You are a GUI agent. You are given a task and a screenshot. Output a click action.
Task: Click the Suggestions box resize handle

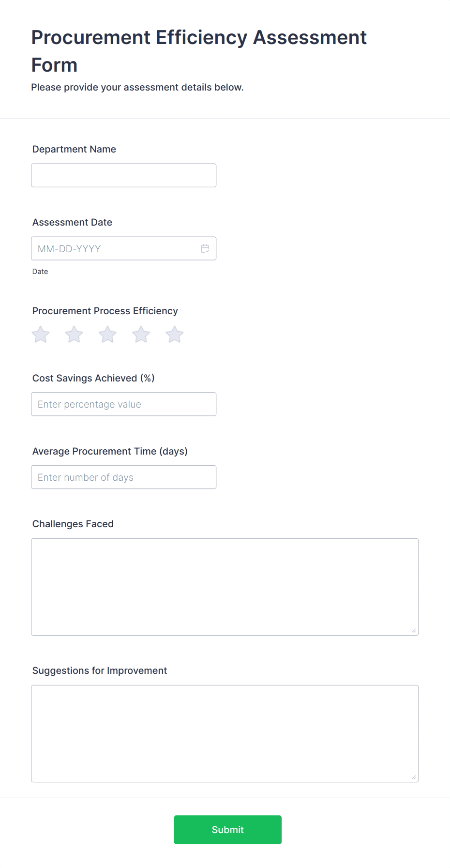(x=414, y=777)
